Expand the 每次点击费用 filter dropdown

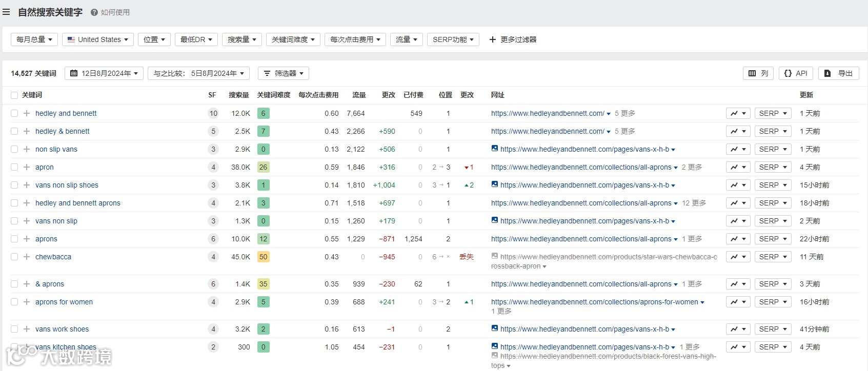tap(355, 39)
